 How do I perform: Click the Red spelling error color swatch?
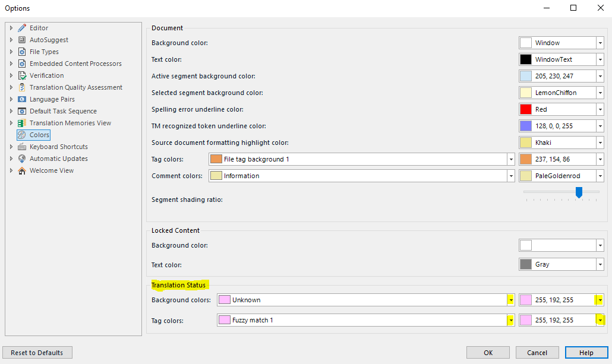point(526,110)
